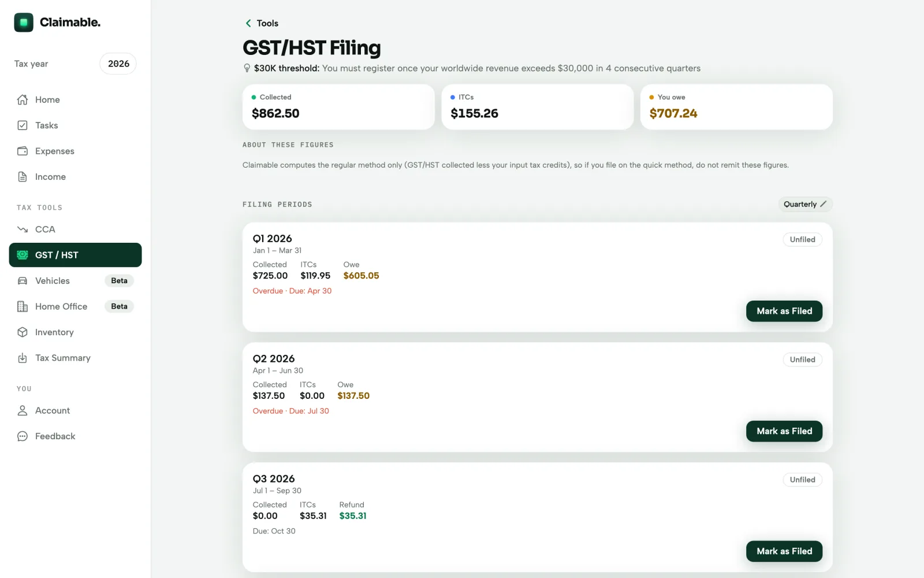Click the Beta badge beside Home Office
This screenshot has width=924, height=578.
click(x=119, y=306)
